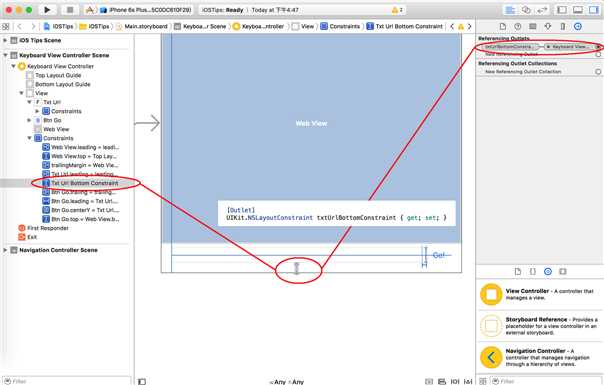604x385 pixels.
Task: Switch to the Version editor
Action: (542, 10)
